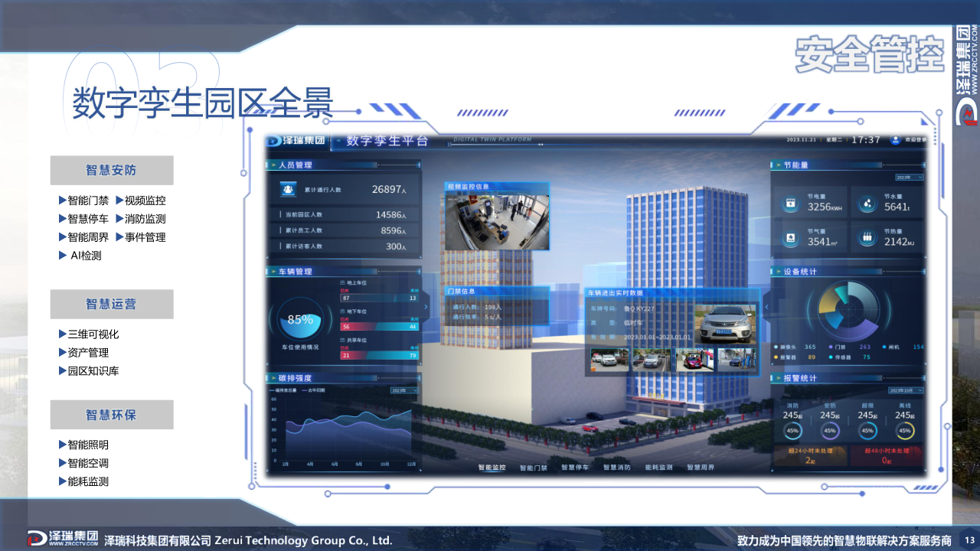Click the 超48小时未处理 red alert box

click(x=886, y=456)
